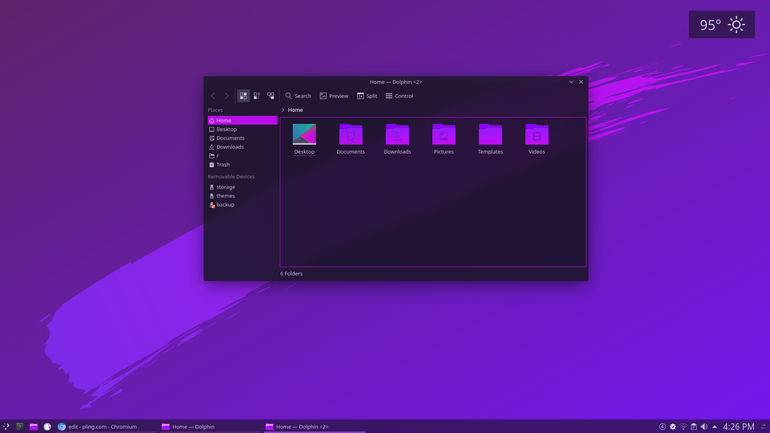Toggle Split view
Viewport: 770px width, 433px height.
[x=367, y=96]
